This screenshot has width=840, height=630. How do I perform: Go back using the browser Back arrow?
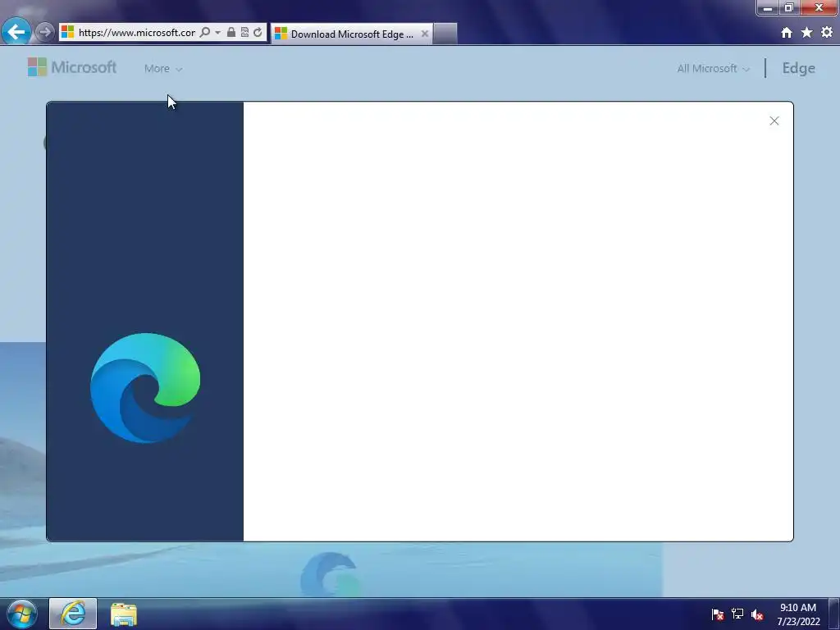tap(16, 32)
